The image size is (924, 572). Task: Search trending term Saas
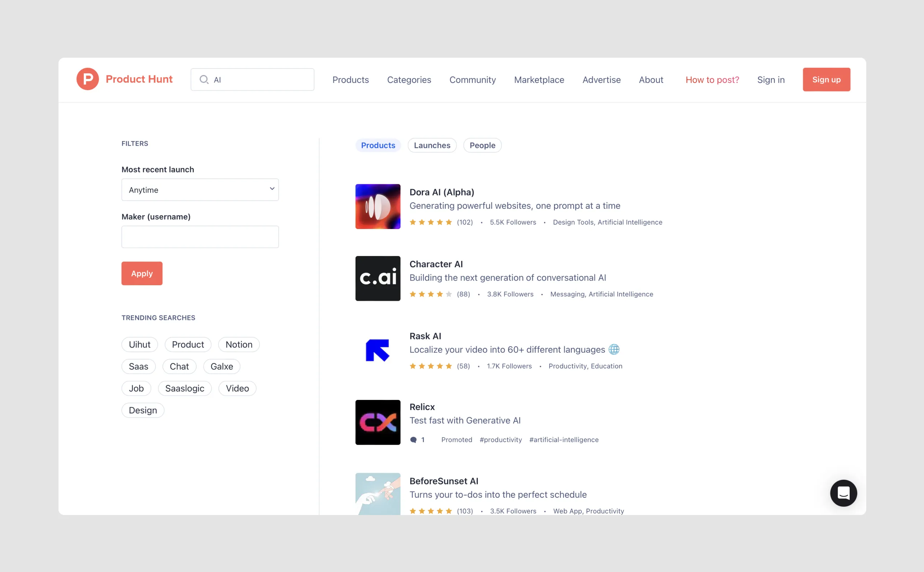tap(139, 366)
